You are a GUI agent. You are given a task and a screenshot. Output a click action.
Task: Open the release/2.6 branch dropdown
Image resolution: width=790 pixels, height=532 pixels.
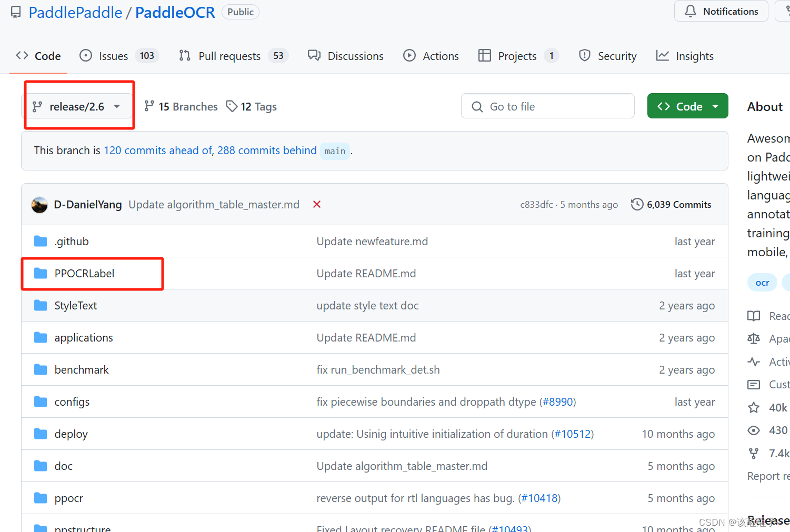[77, 107]
